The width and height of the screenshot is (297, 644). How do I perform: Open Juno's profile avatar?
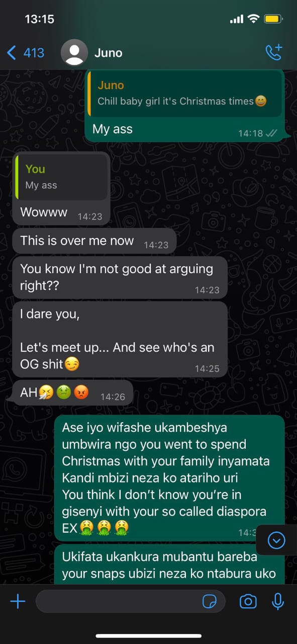click(x=74, y=52)
